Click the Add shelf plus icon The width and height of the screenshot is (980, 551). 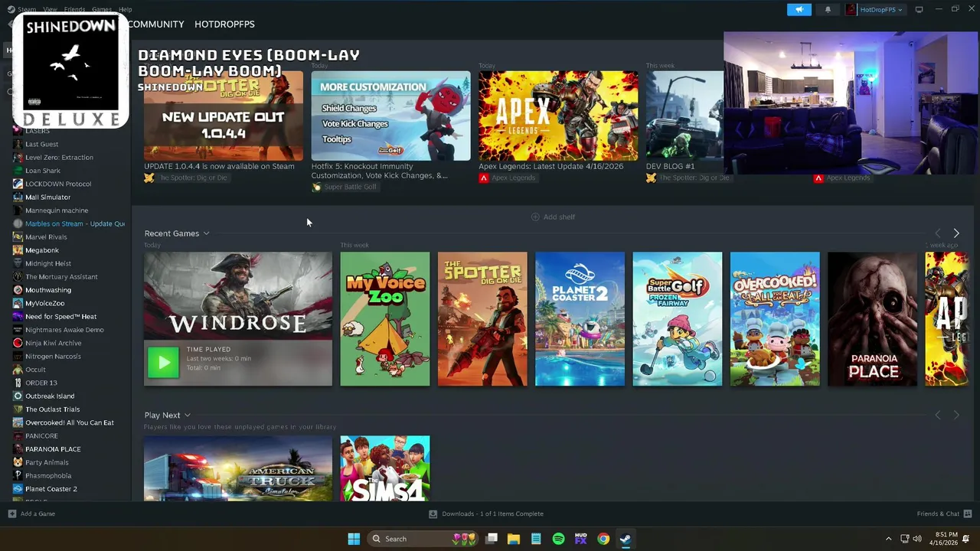535,217
